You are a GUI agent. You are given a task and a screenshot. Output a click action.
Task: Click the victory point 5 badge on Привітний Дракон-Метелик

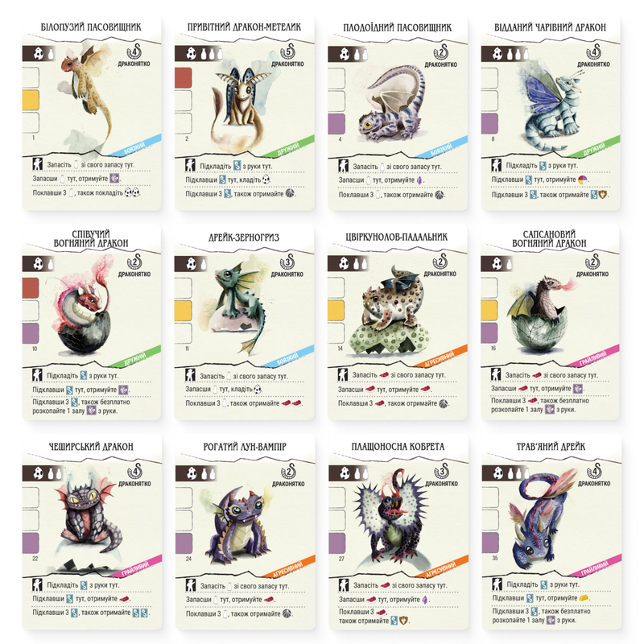(x=288, y=52)
